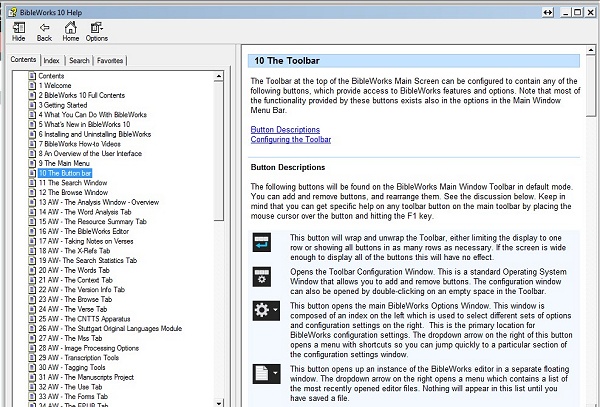
Task: Click the BibleWorks Options gear icon
Action: [266, 310]
